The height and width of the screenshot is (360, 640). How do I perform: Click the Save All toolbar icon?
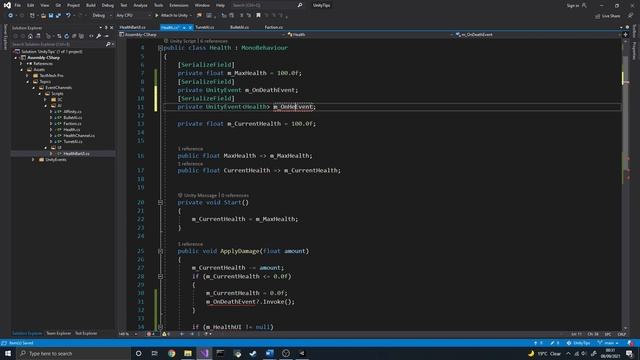58,16
